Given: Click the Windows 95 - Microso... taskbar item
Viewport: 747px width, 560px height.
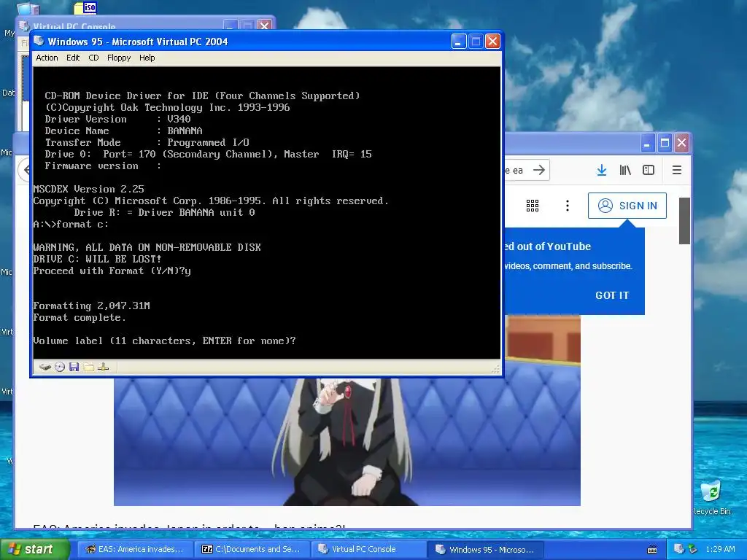Looking at the screenshot, I should click(x=484, y=549).
